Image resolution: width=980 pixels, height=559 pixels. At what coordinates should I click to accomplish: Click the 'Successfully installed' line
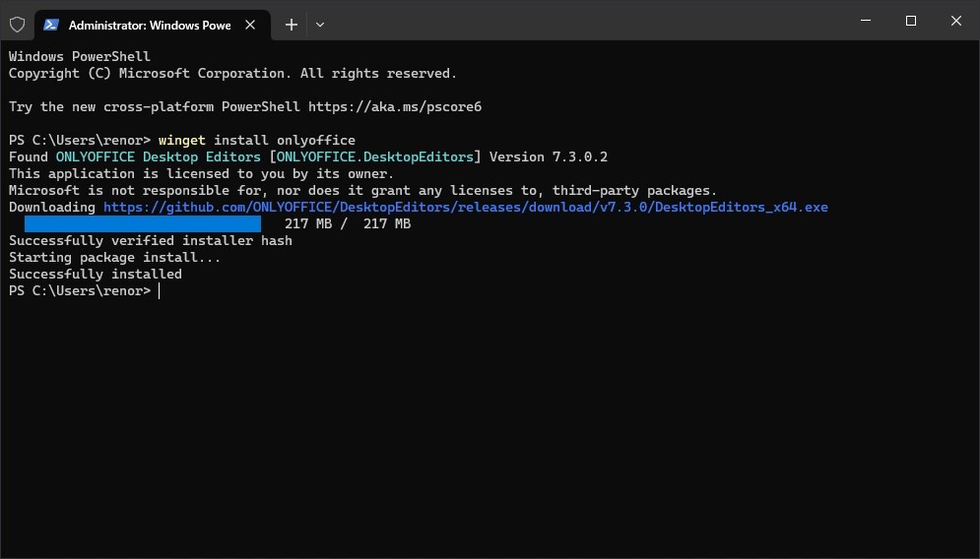(x=96, y=275)
